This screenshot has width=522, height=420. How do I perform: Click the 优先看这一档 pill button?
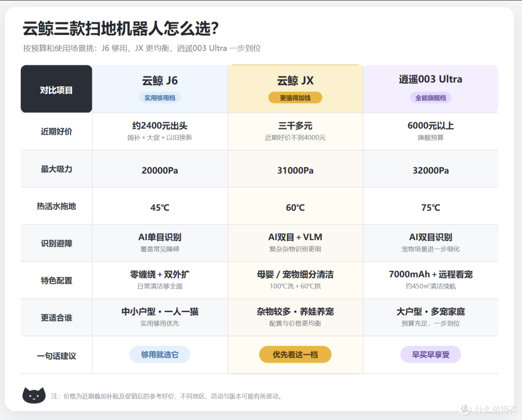pos(295,355)
